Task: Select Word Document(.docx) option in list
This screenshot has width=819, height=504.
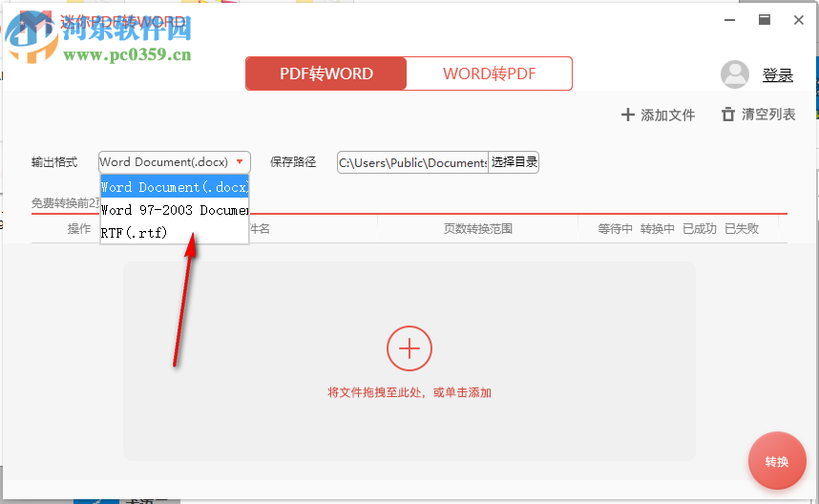Action: [175, 187]
